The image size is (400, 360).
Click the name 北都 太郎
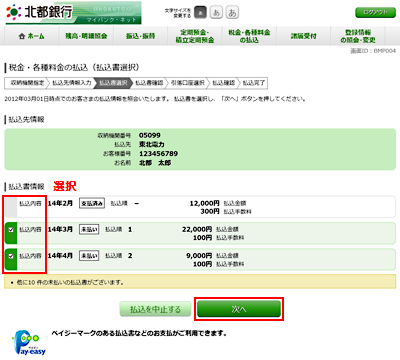coord(155,163)
